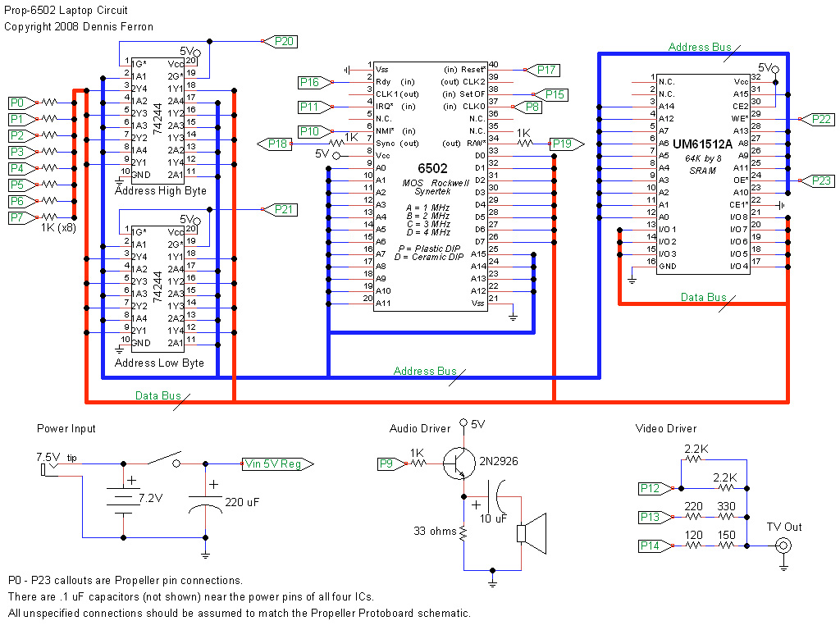The height and width of the screenshot is (630, 840).
Task: Click the P = Plastic DIP text
Action: (429, 249)
